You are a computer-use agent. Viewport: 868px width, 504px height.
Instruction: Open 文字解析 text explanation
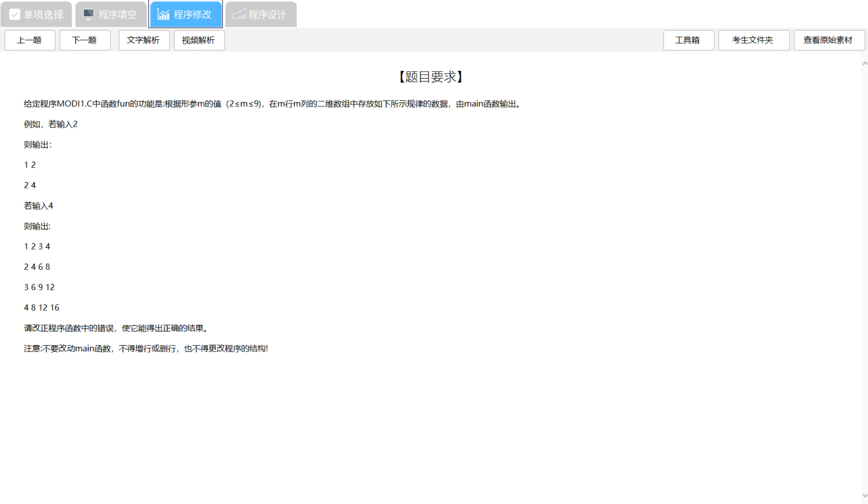click(x=144, y=40)
